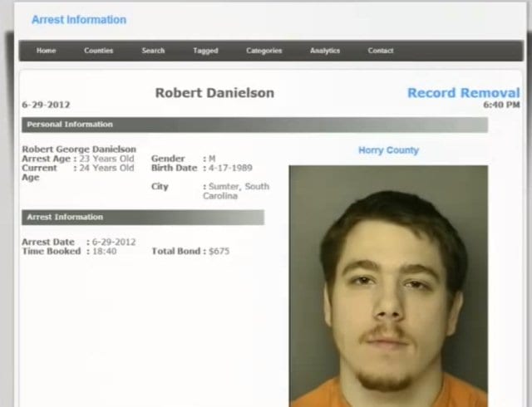
Task: Open Search in the navigation bar
Action: point(153,51)
